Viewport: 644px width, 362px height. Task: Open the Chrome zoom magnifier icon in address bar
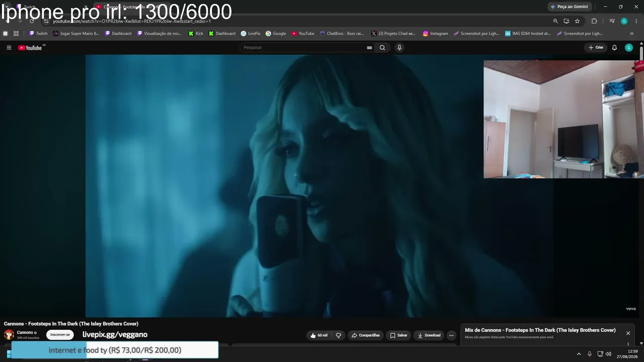555,21
